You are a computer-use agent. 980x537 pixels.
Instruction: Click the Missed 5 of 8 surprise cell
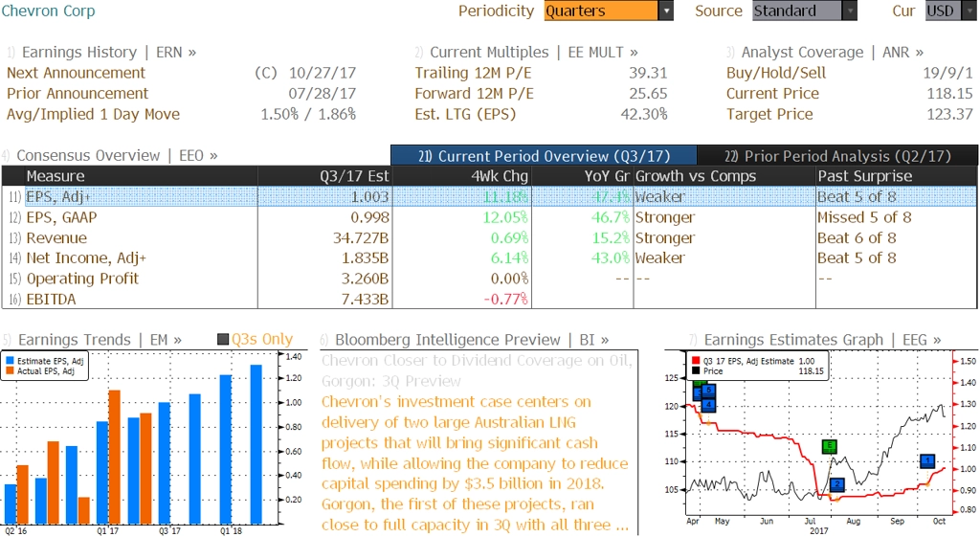pos(864,217)
